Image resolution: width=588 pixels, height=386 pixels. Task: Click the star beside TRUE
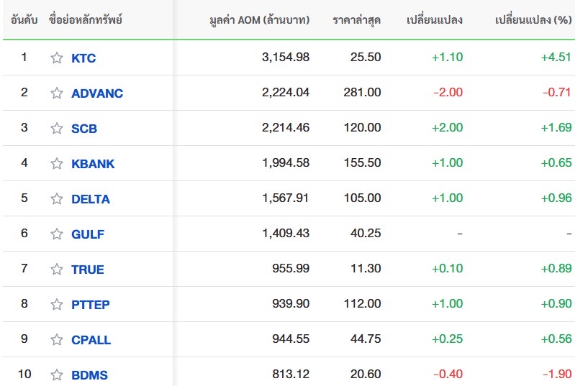(x=57, y=269)
